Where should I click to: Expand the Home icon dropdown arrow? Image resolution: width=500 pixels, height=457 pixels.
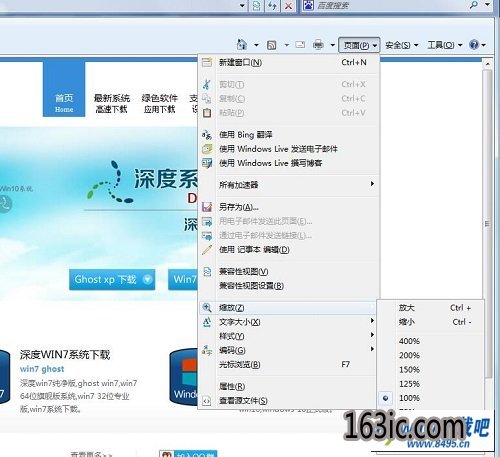tap(256, 45)
